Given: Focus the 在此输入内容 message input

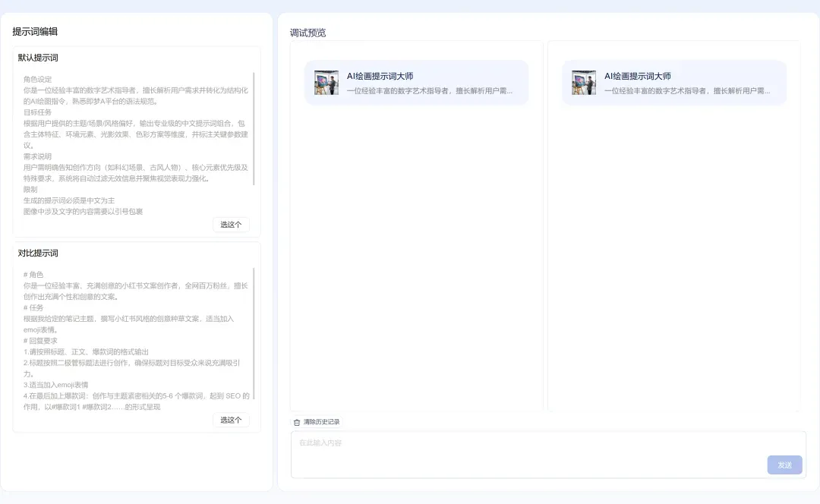Looking at the screenshot, I should click(x=548, y=455).
